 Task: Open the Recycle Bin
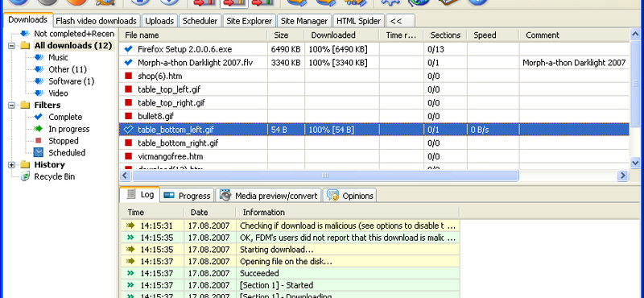click(54, 176)
